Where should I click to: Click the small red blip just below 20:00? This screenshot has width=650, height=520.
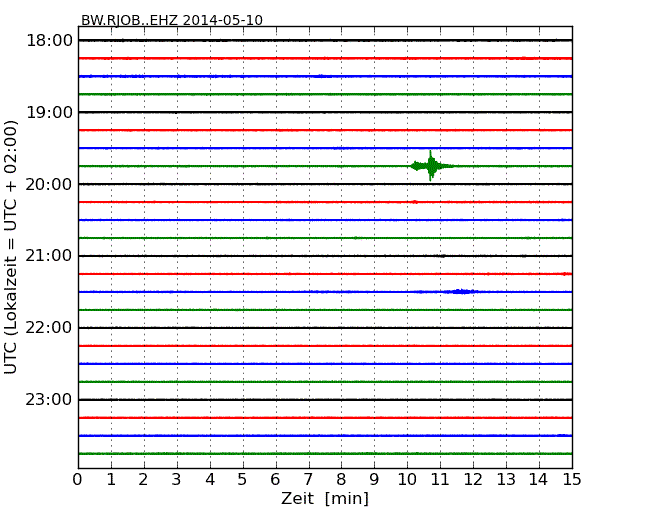[x=415, y=202]
